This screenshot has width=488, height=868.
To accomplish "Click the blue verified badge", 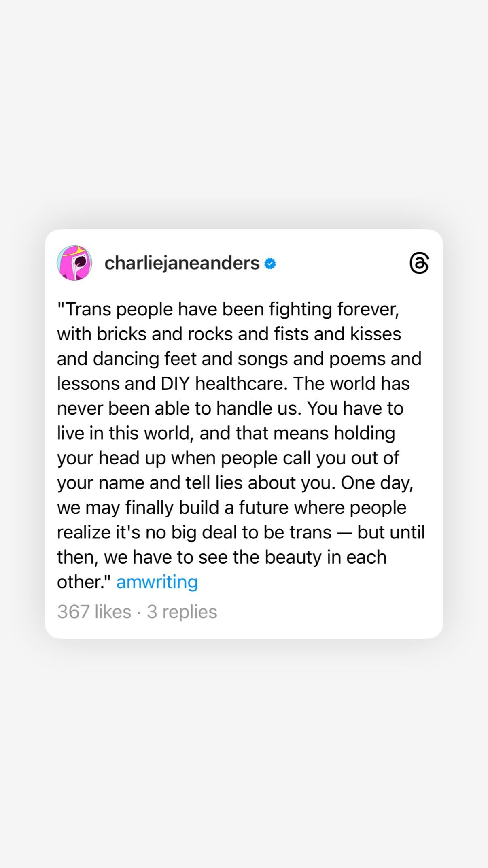I will [270, 264].
